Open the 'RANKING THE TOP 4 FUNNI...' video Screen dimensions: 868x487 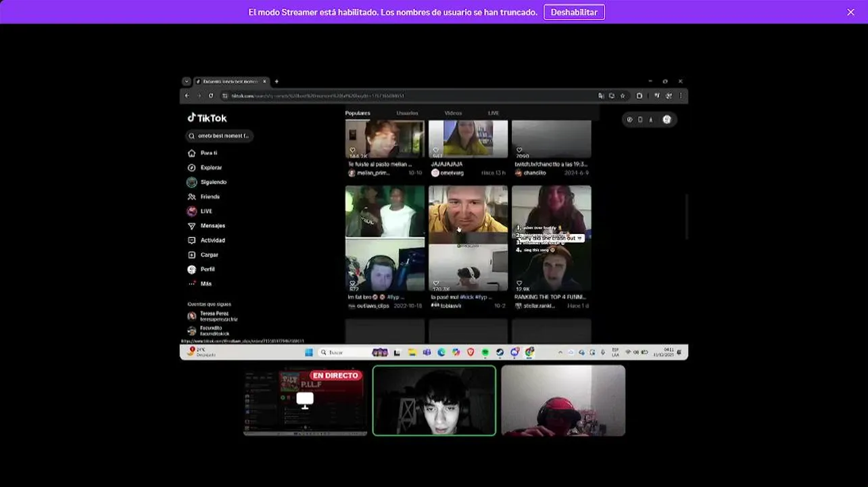[551, 238]
